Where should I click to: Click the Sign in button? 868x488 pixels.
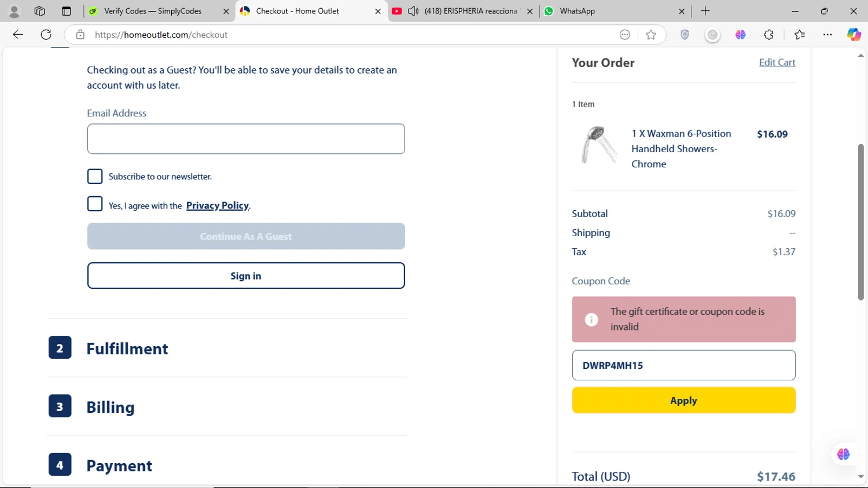click(246, 276)
